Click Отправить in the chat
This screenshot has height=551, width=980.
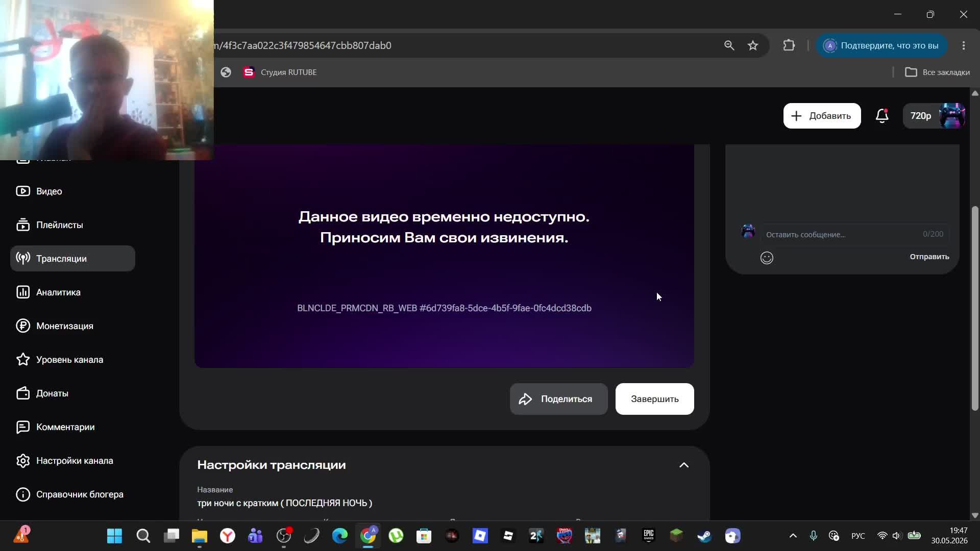pos(929,257)
